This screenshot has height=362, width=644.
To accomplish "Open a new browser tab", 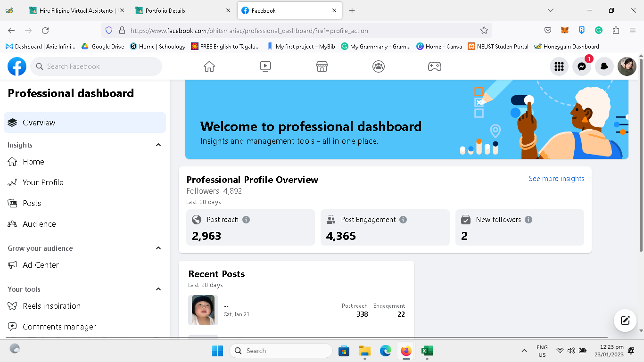I will 352,10.
